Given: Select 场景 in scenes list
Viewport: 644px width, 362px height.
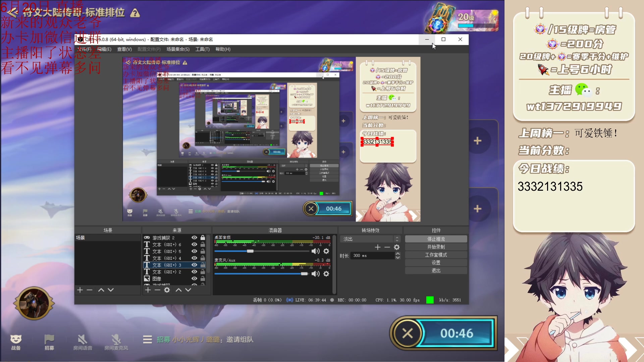Looking at the screenshot, I should point(107,238).
